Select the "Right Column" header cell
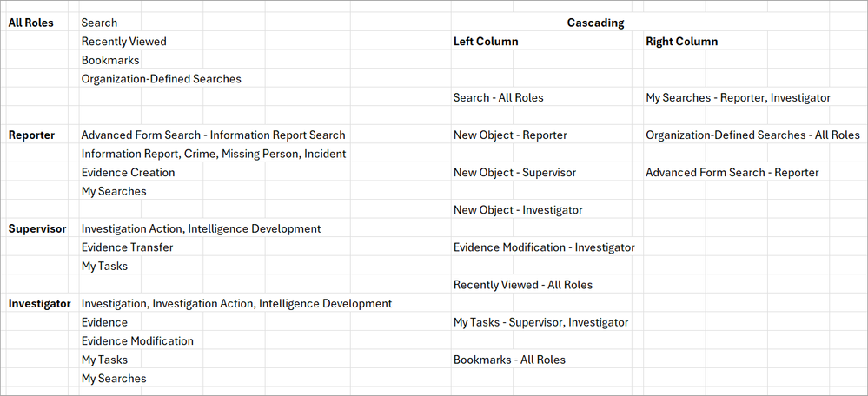This screenshot has width=868, height=396. point(681,42)
